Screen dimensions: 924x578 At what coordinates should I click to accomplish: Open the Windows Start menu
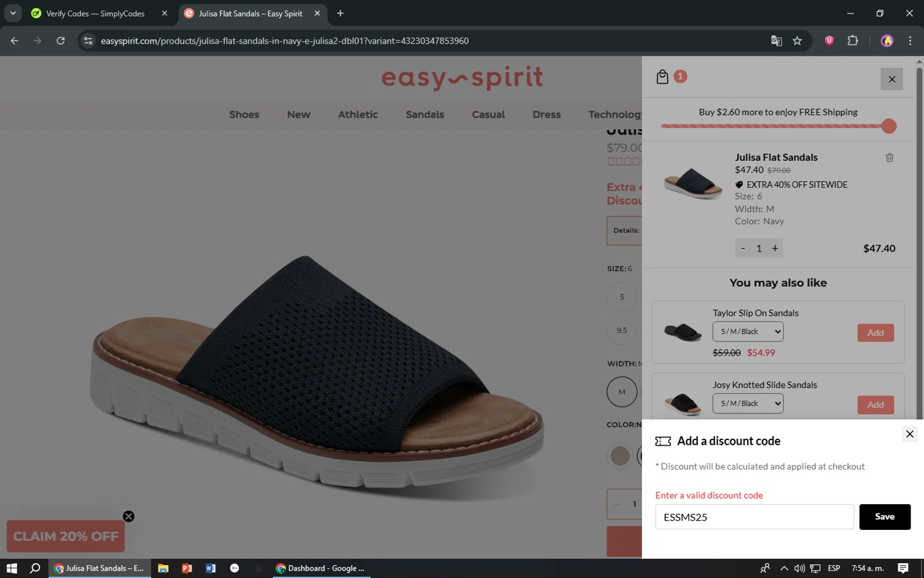[x=12, y=568]
